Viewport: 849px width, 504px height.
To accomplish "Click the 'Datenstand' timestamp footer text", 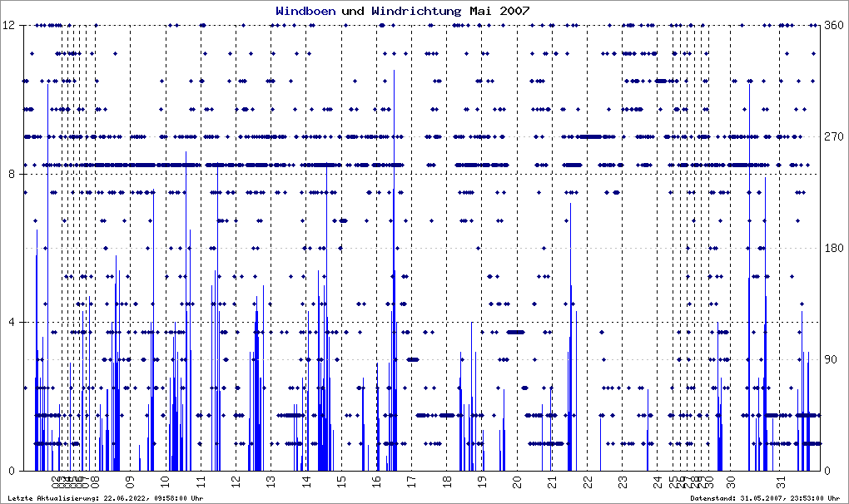I will click(x=766, y=498).
